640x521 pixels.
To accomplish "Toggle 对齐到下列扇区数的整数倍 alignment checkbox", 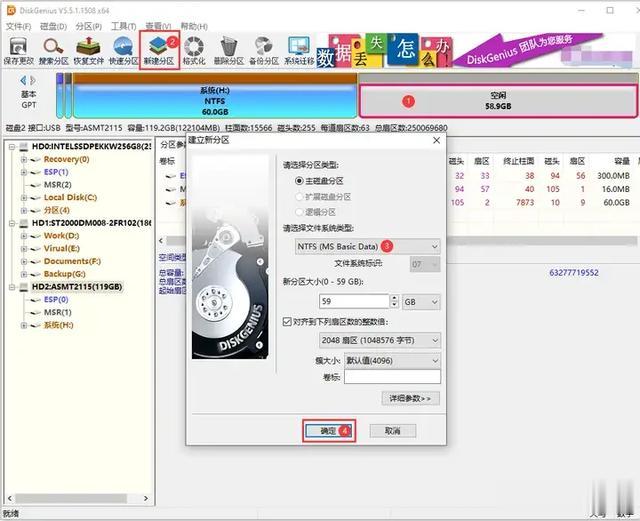I will [287, 322].
